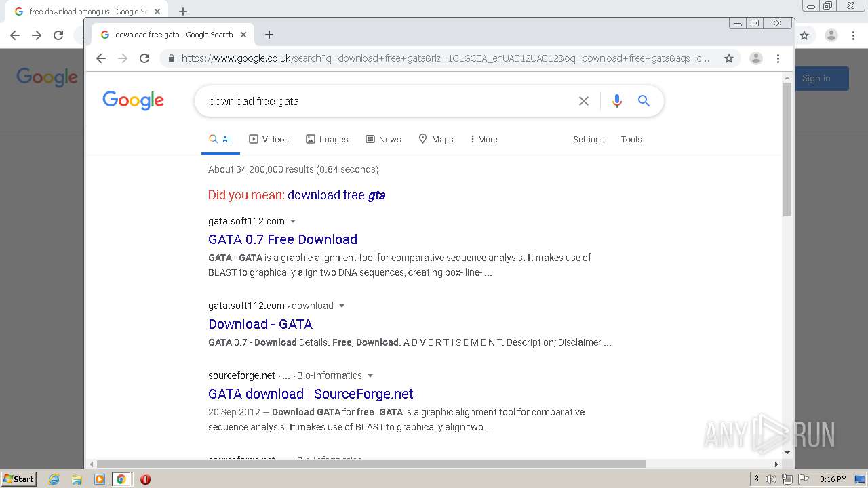
Task: Click the Google logo on results page
Action: (x=134, y=101)
